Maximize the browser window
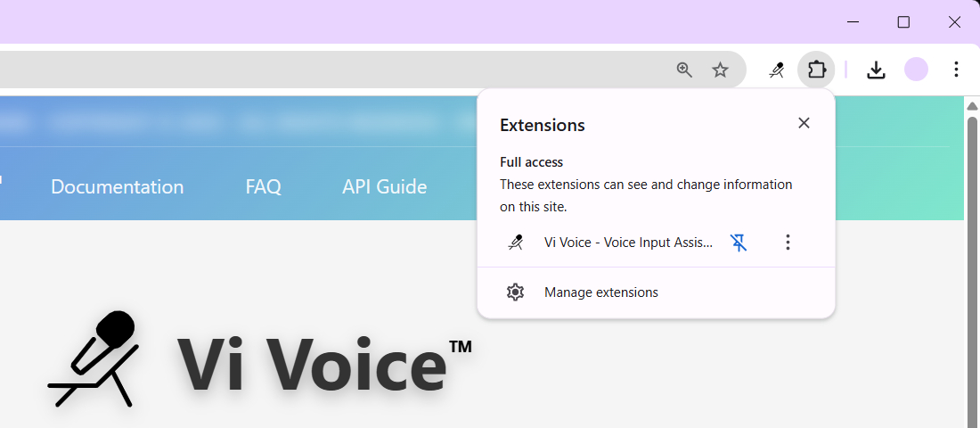Image resolution: width=980 pixels, height=428 pixels. (903, 22)
